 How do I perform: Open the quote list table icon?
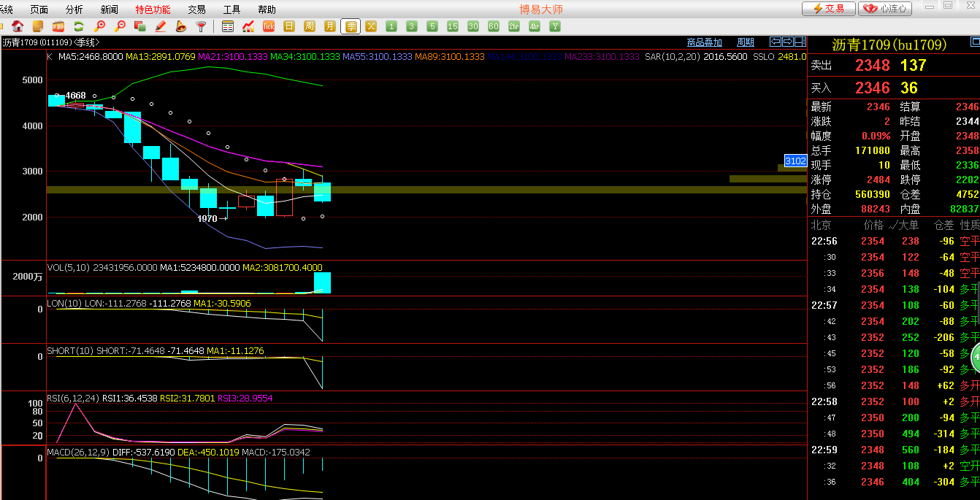coord(228,26)
